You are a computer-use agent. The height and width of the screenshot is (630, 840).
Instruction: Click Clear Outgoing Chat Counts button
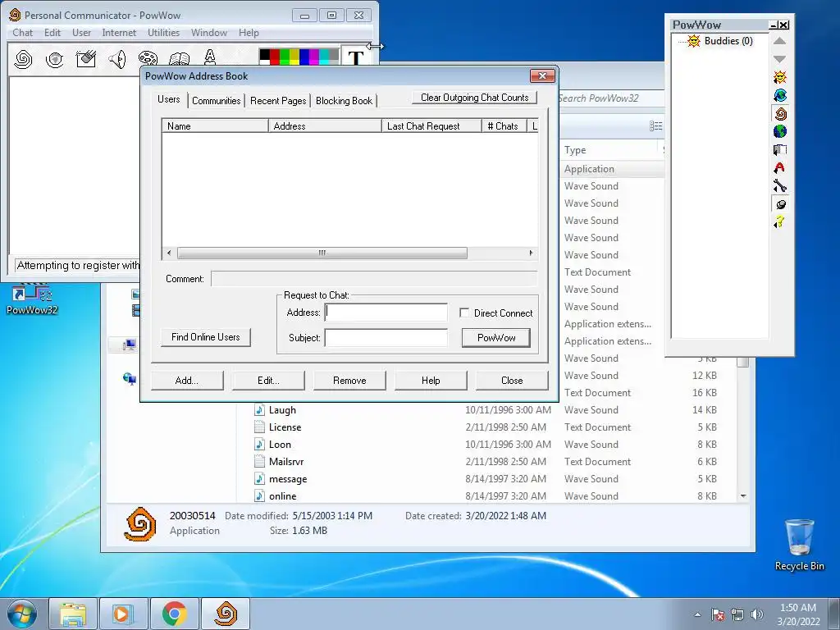click(x=475, y=98)
